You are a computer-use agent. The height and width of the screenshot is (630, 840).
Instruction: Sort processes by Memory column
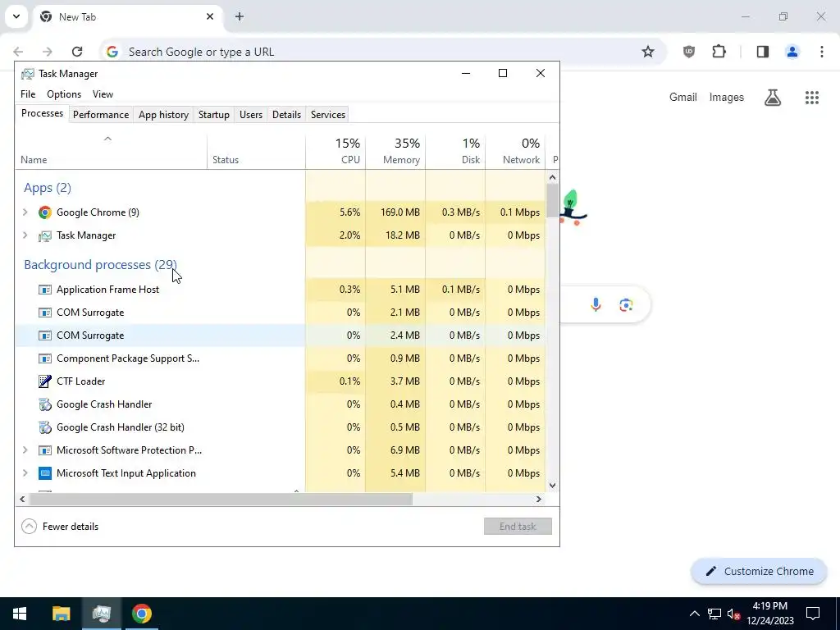396,152
